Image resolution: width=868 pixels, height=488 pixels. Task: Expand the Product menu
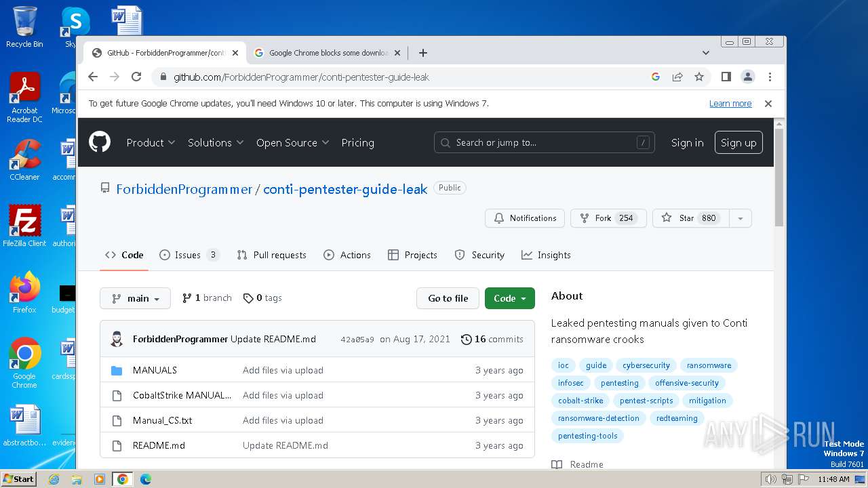click(151, 142)
